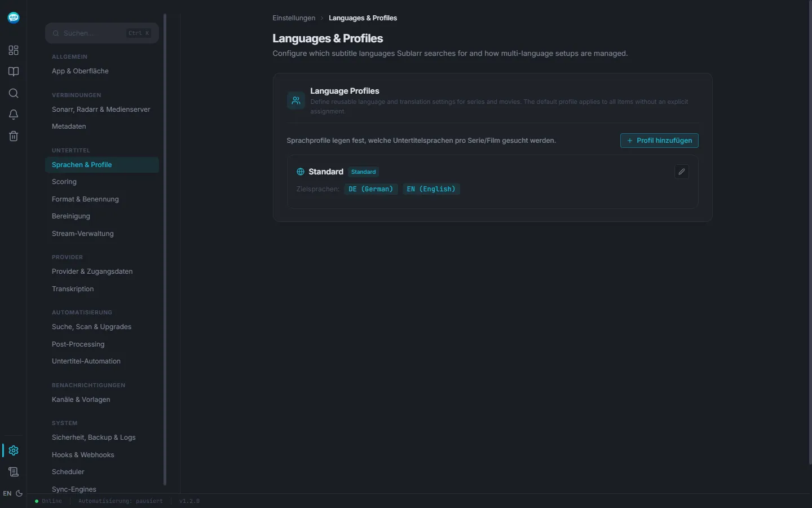The height and width of the screenshot is (508, 812).
Task: Click the Ctrl K shortcut hint
Action: coord(139,33)
